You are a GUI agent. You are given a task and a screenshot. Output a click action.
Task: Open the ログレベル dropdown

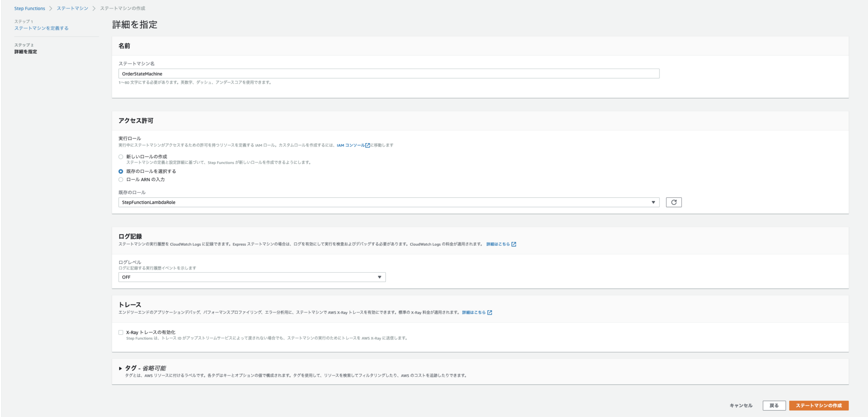tap(379, 277)
